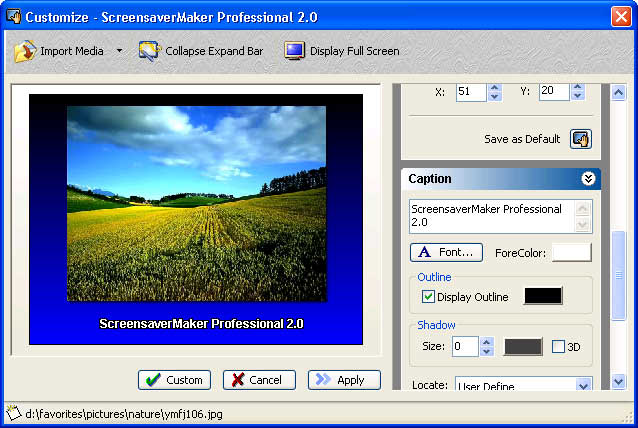
Task: Open the Font dialog button
Action: tap(446, 253)
